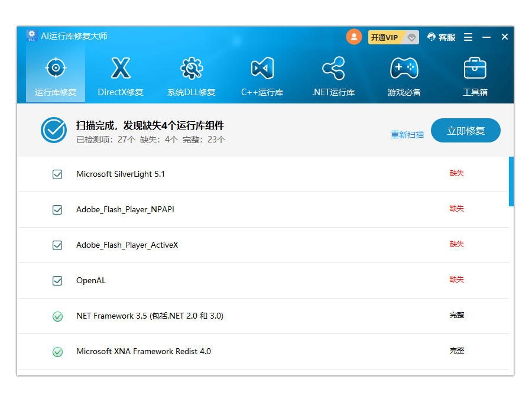532x402 pixels.
Task: Open the C++ runtime library icon
Action: click(x=262, y=69)
